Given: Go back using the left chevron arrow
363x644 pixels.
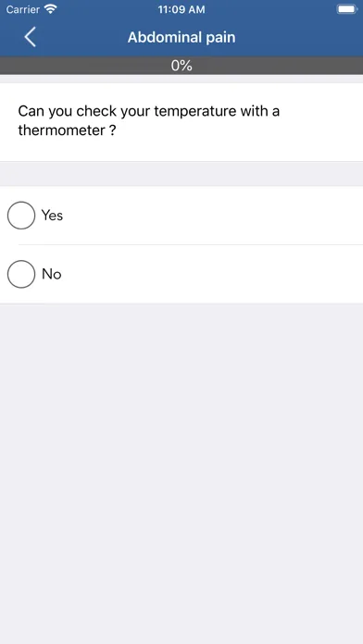Looking at the screenshot, I should 30,37.
